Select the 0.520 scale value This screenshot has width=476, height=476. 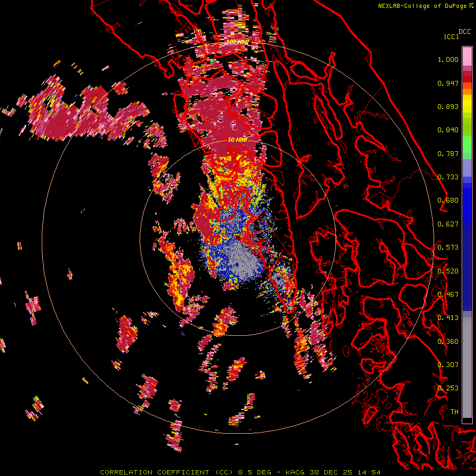click(x=448, y=271)
